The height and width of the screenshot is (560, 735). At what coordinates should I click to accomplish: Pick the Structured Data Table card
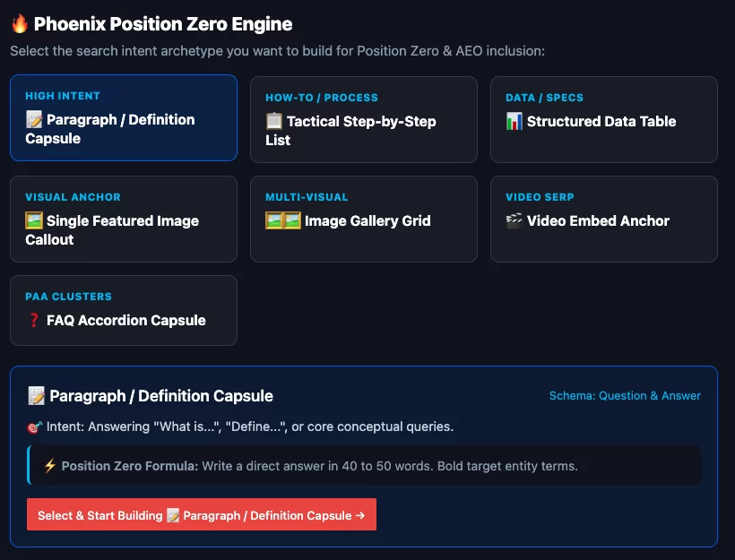(x=604, y=119)
